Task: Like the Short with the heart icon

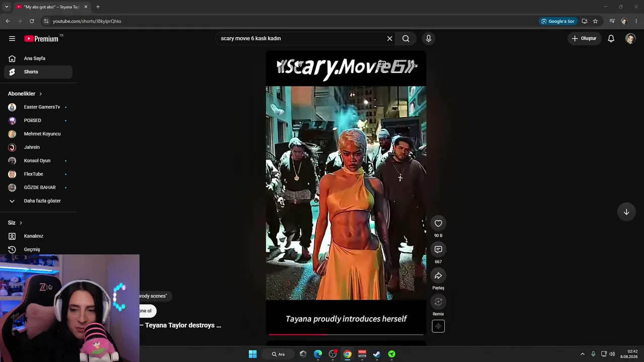Action: click(438, 223)
